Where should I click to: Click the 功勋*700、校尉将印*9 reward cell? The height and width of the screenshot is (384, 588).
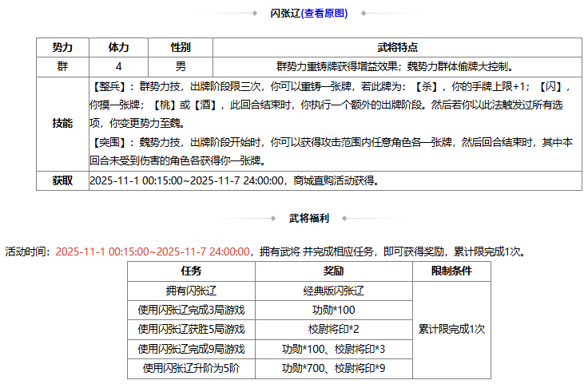pos(333,368)
